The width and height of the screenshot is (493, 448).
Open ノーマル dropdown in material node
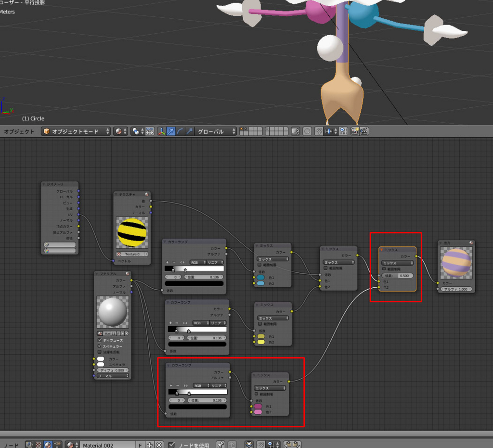coord(113,376)
